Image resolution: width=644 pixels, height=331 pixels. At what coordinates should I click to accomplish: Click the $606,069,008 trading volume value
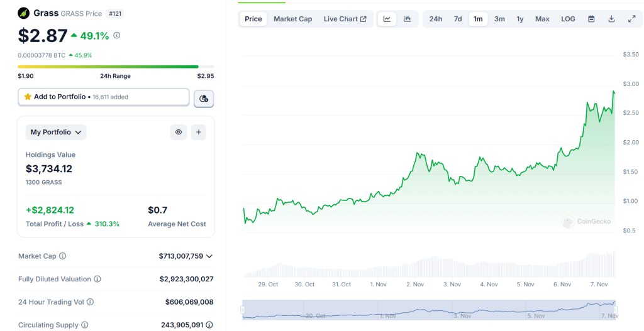[x=189, y=302]
